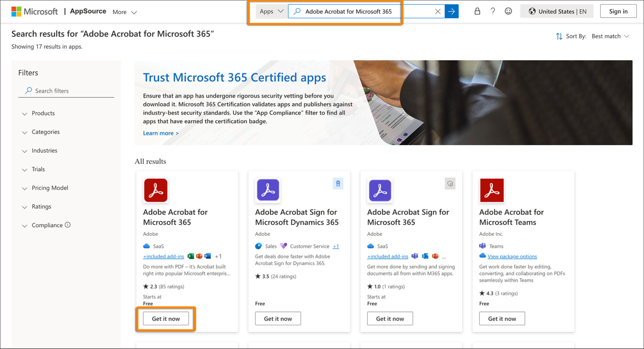Click red Acrobat icon for Microsoft Teams
The image size is (644, 349).
[492, 190]
